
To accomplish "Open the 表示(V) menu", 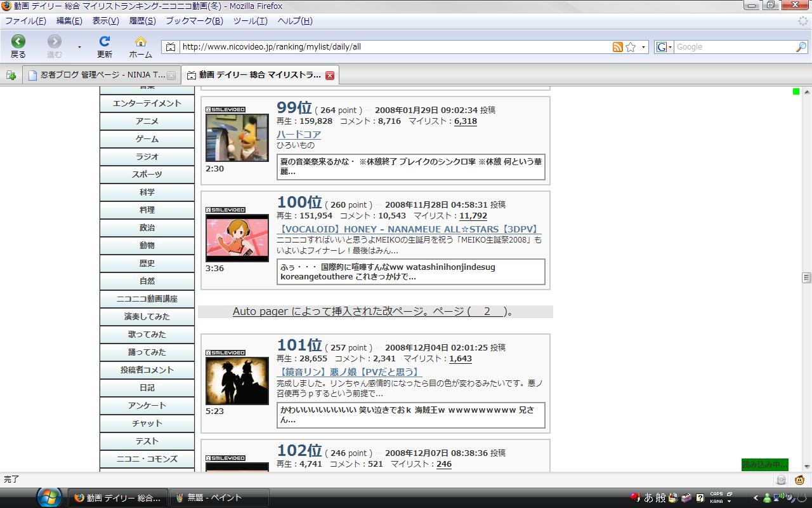I will [x=105, y=21].
